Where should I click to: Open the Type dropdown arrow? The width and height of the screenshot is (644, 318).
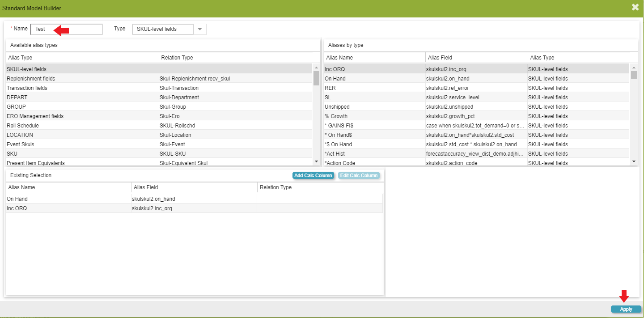click(200, 29)
